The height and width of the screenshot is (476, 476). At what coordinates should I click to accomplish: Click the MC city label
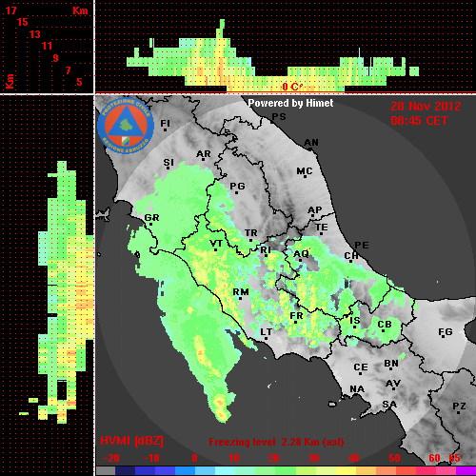pos(305,171)
